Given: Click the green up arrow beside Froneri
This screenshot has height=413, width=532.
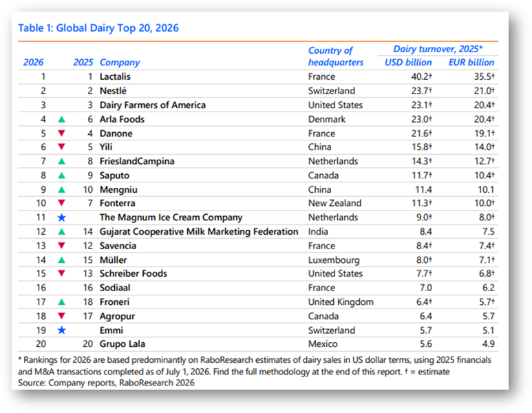Looking at the screenshot, I should click(x=61, y=302).
